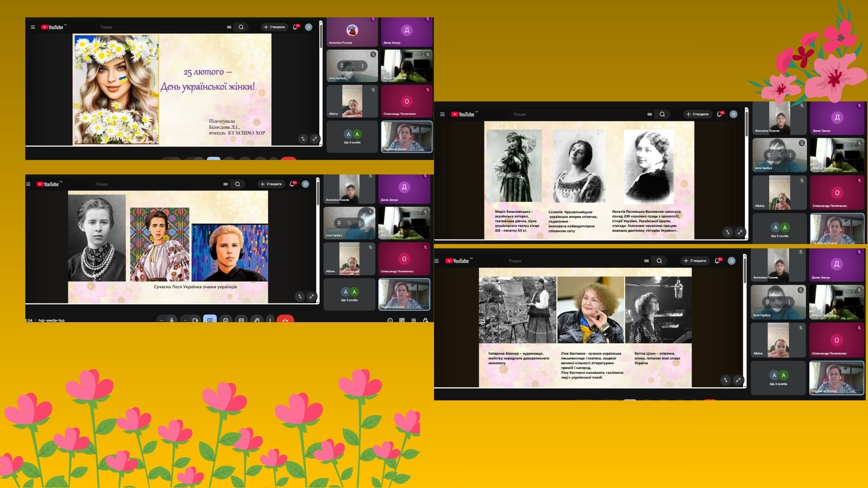Open audio settings dots left of microphone button
Viewport: 868px width, 488px height.
coord(162,320)
